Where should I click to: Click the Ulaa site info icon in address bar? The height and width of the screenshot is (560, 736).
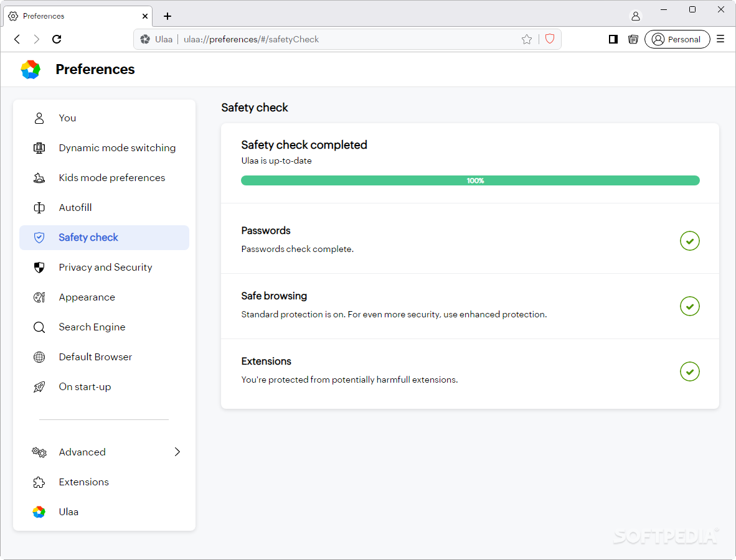(x=146, y=39)
